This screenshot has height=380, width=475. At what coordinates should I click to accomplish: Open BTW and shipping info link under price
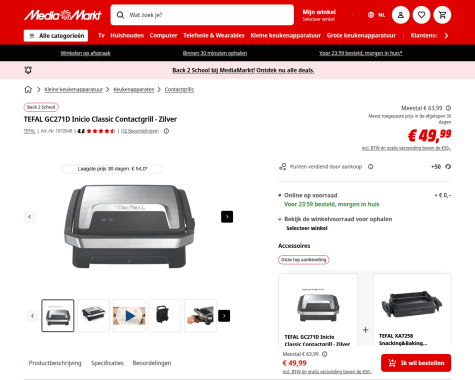click(406, 148)
